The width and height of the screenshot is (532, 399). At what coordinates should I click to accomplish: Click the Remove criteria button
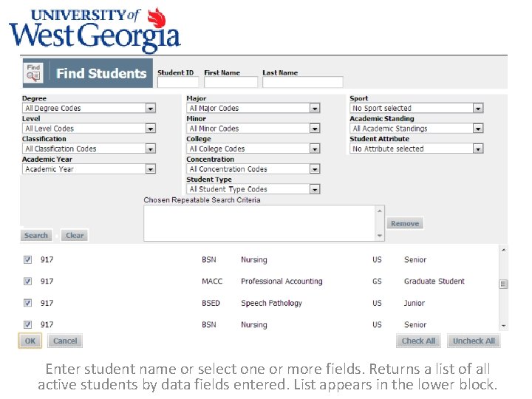click(404, 224)
